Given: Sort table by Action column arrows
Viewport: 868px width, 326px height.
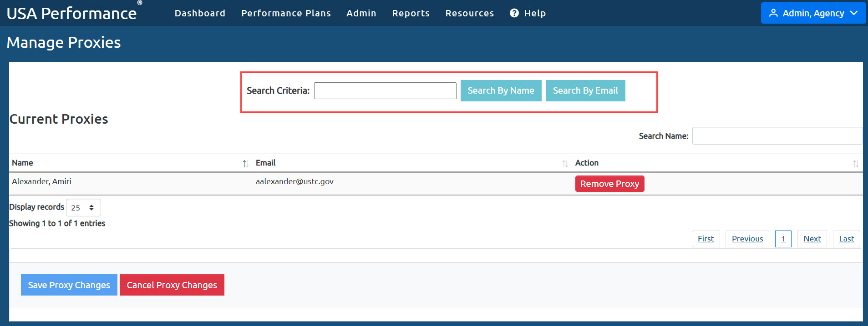Looking at the screenshot, I should pyautogui.click(x=856, y=163).
